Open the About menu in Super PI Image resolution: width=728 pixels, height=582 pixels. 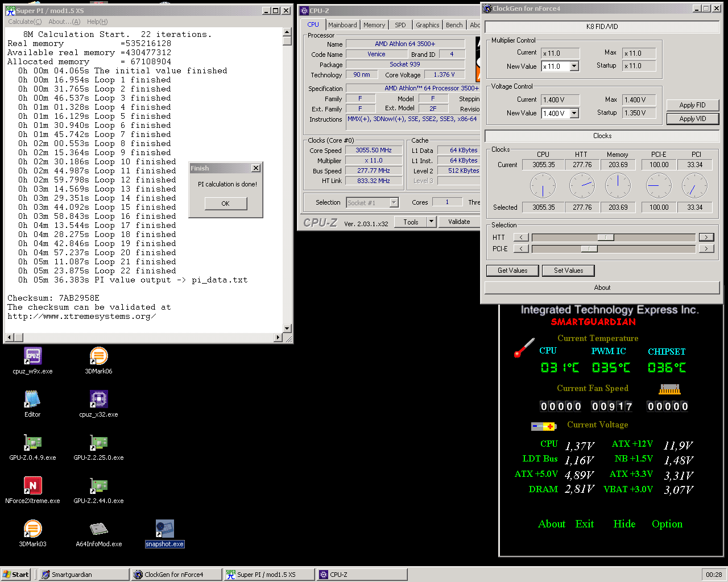[x=64, y=22]
